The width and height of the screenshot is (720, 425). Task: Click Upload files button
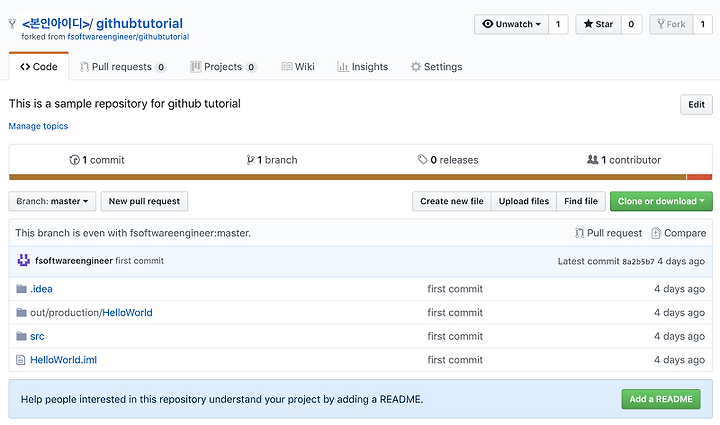pos(524,201)
